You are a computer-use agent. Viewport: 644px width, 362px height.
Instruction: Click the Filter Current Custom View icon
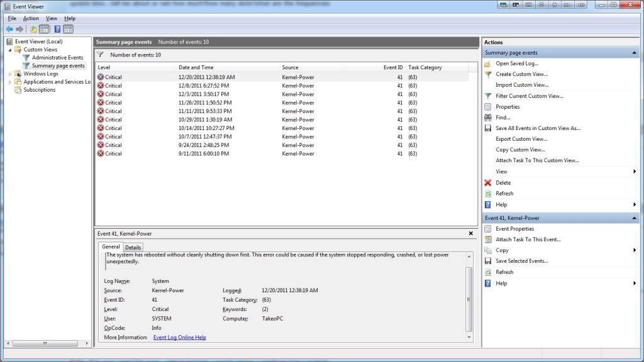coord(488,96)
